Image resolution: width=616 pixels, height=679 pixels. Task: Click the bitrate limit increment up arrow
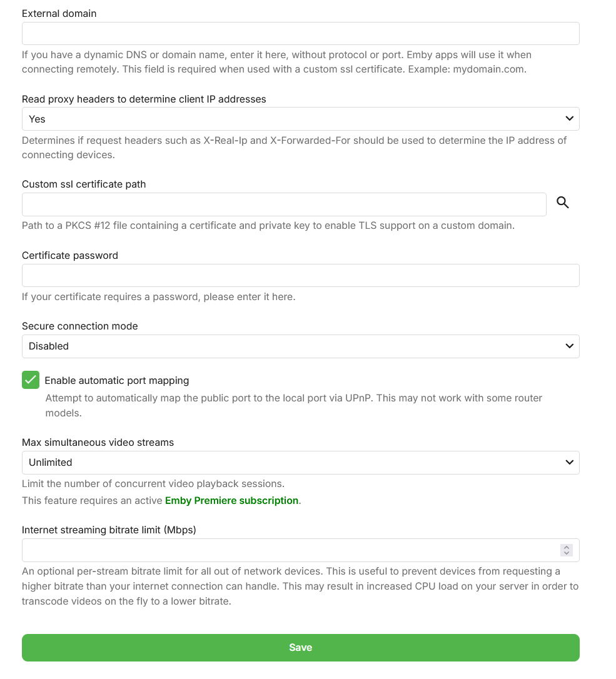(567, 547)
